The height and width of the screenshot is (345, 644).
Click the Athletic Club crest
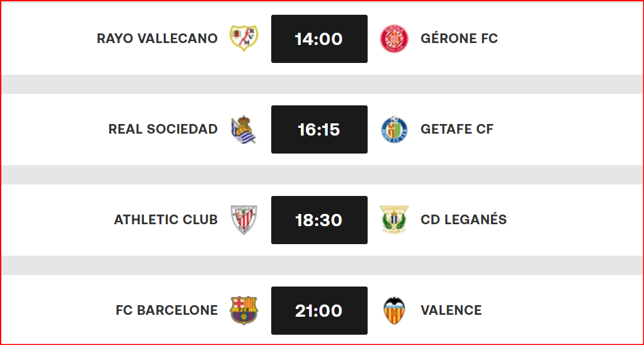click(244, 220)
